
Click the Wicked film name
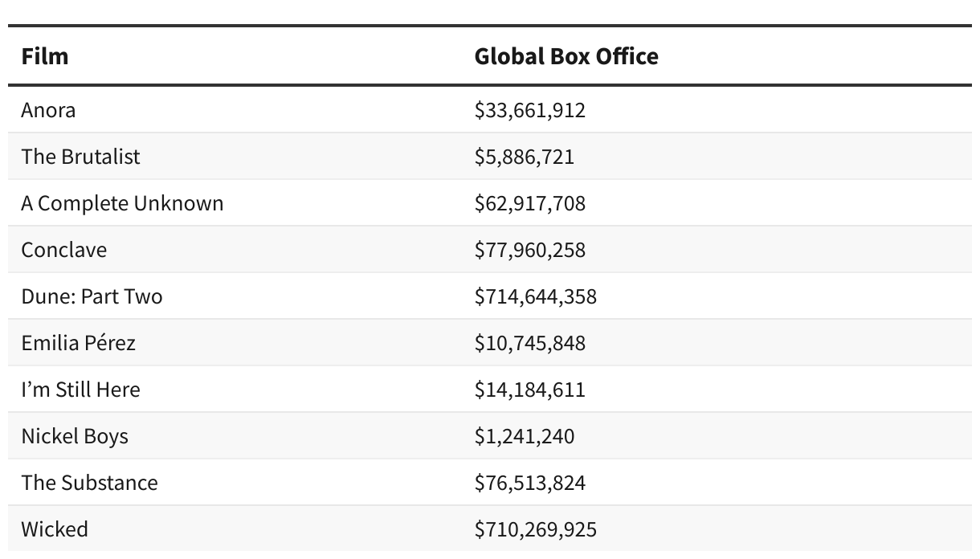pyautogui.click(x=55, y=529)
